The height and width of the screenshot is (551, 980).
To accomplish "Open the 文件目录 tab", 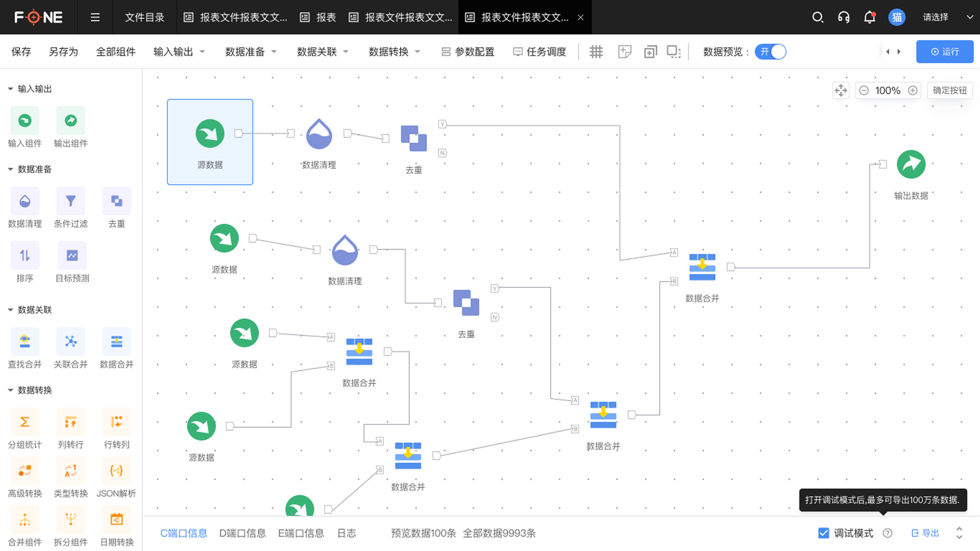I will coord(144,17).
